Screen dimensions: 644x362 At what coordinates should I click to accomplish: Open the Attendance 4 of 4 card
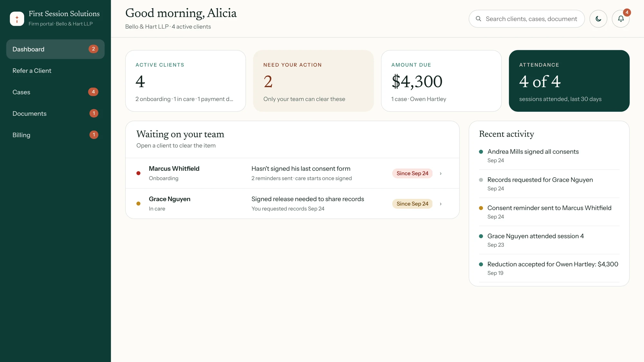tap(569, 81)
